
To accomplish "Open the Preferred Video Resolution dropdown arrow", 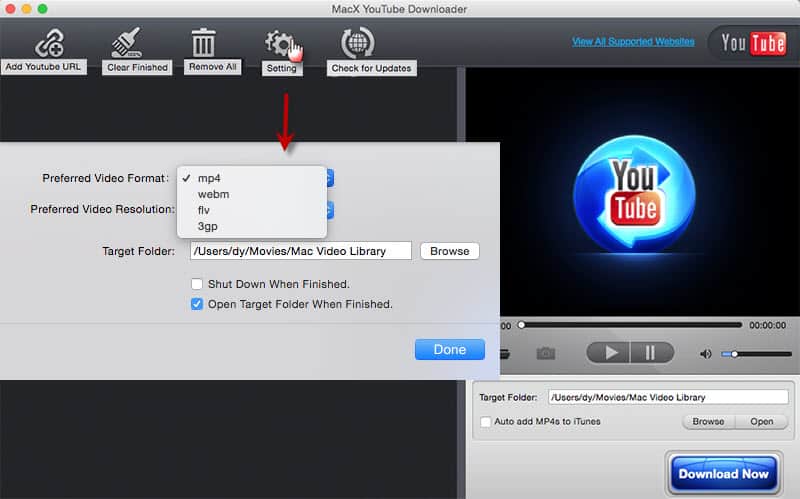I will 330,210.
